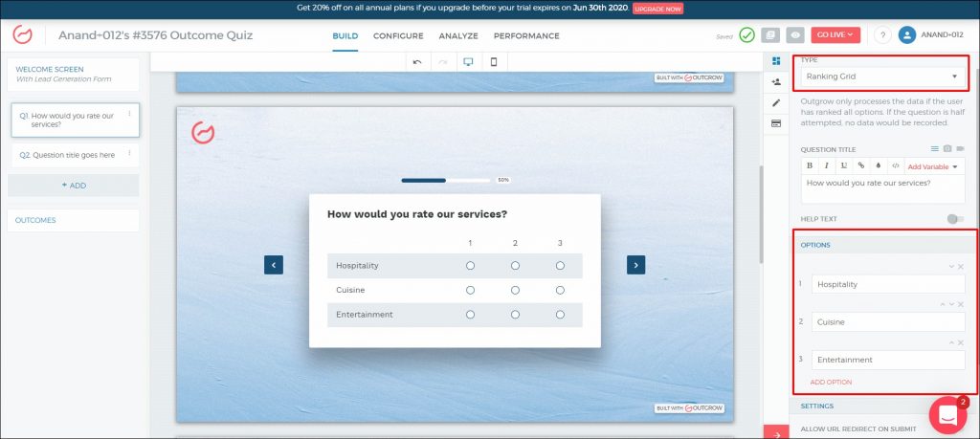The image size is (980, 439).
Task: Click the help question mark icon
Action: (881, 35)
